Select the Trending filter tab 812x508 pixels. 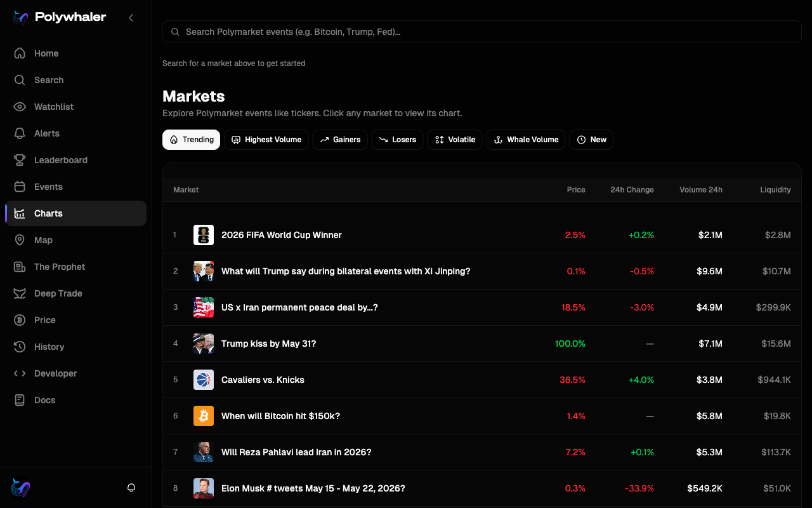(191, 140)
